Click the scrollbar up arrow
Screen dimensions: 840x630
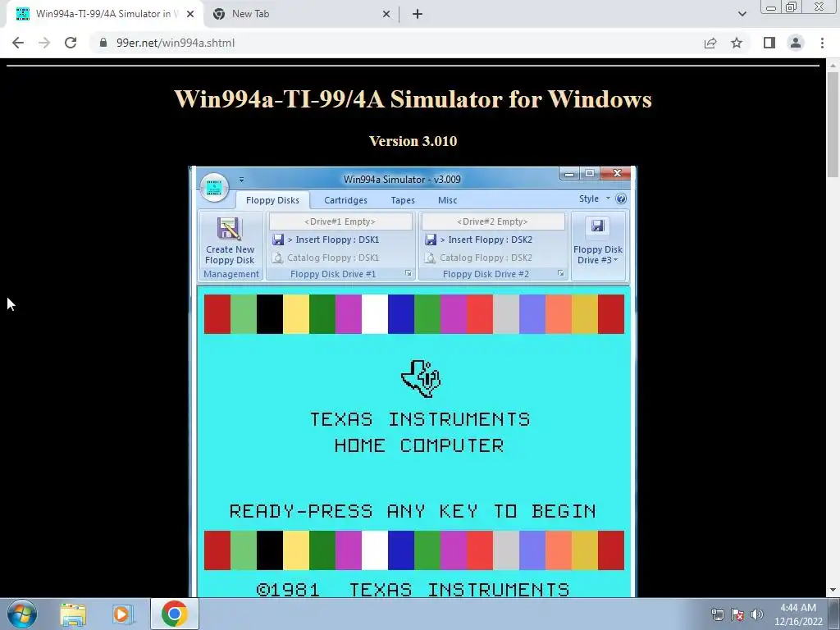pos(833,66)
